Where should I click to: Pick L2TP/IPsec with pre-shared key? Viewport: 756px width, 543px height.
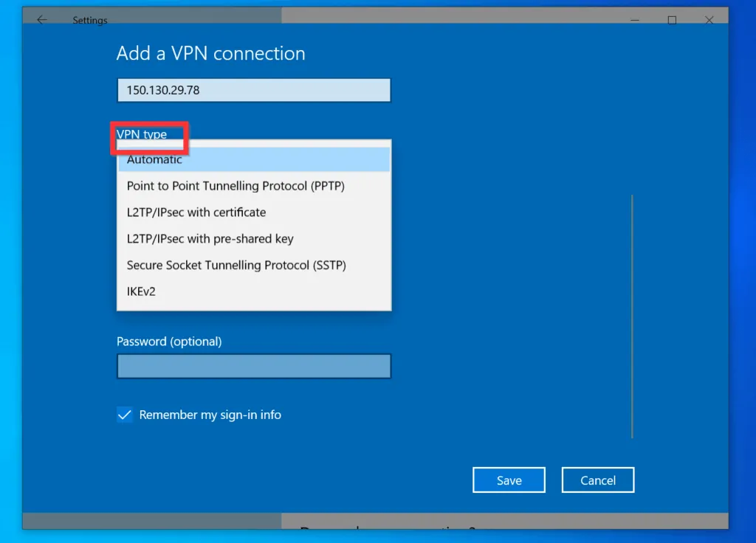click(x=210, y=238)
